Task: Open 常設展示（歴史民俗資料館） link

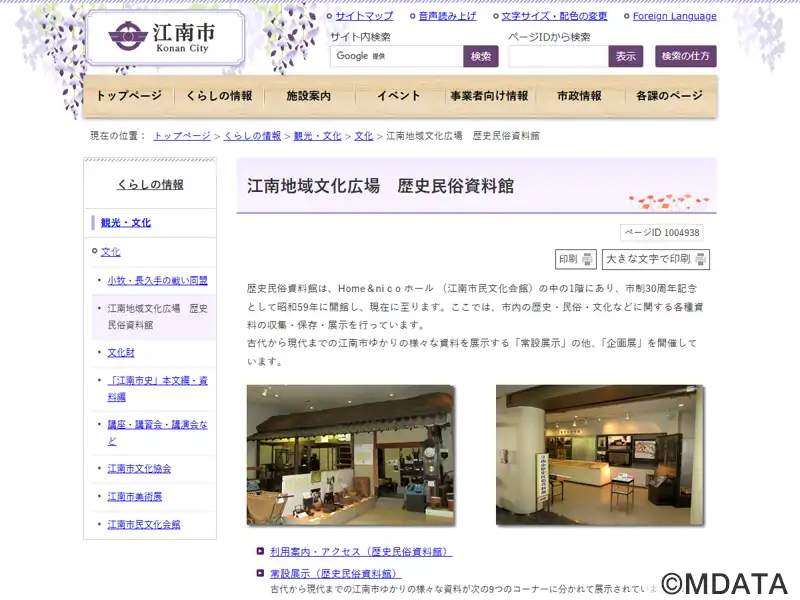Action: (x=335, y=573)
